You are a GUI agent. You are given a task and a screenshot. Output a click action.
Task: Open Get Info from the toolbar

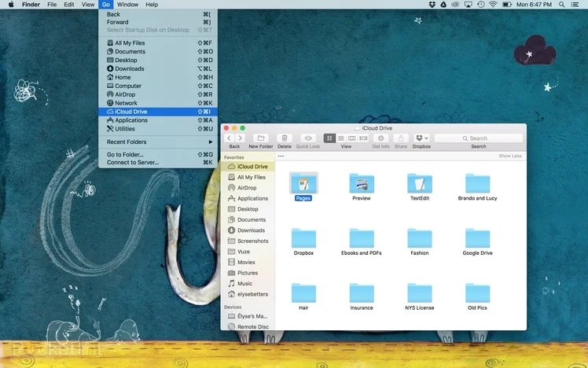[381, 138]
